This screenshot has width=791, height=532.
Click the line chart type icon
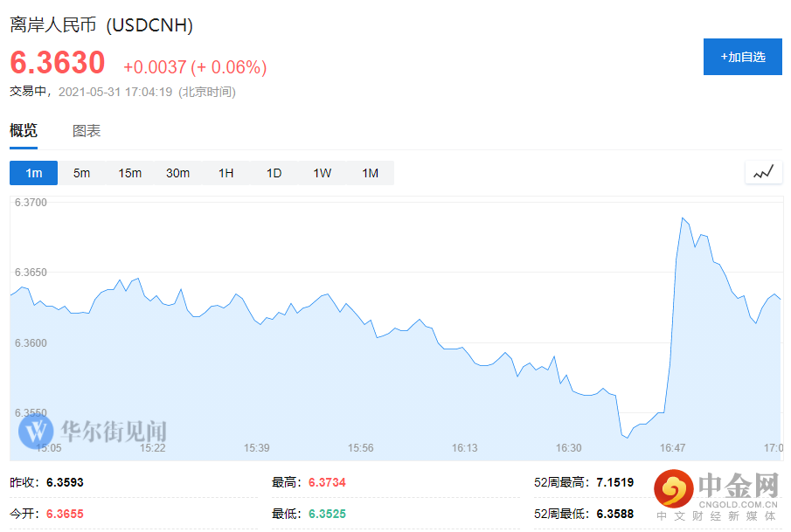[x=763, y=173]
